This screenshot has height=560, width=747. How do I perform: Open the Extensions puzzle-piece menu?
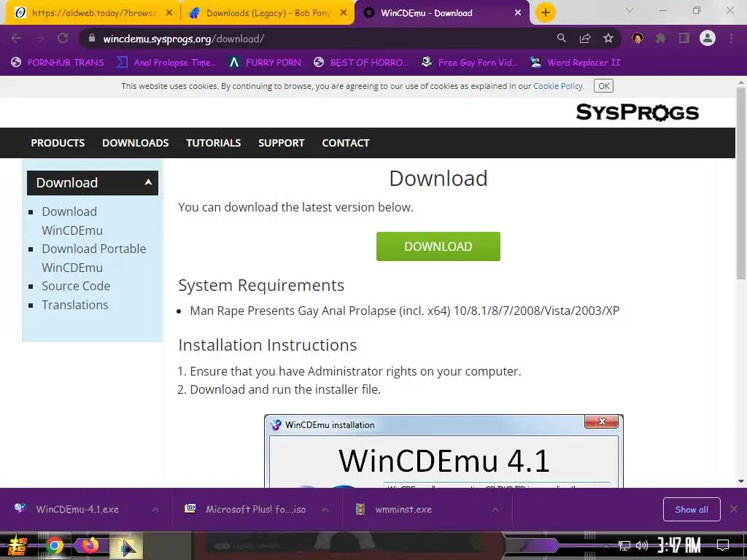pos(660,38)
